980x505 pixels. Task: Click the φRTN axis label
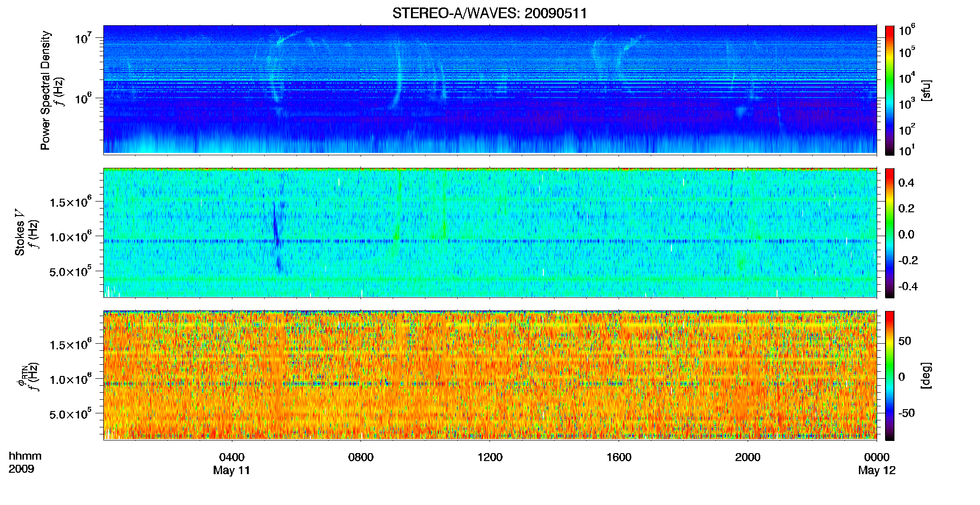pyautogui.click(x=21, y=377)
